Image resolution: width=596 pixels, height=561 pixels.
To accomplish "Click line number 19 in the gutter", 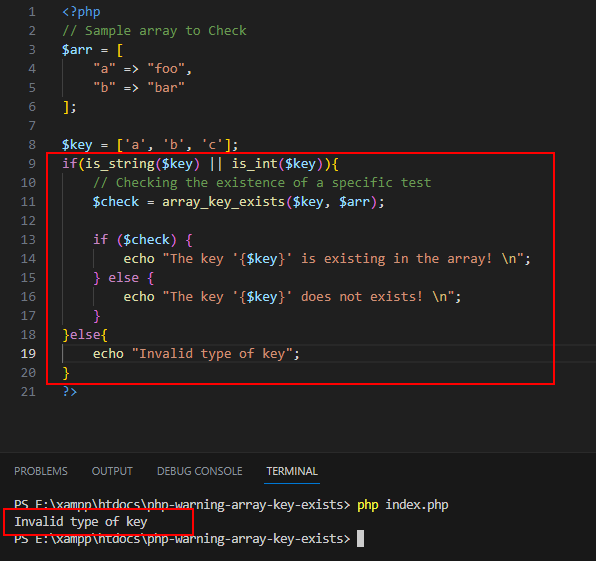I will coord(28,354).
